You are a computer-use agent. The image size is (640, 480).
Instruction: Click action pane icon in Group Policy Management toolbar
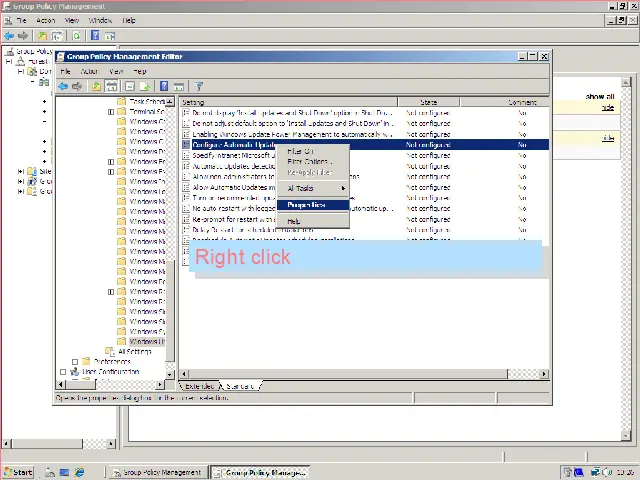[x=110, y=36]
